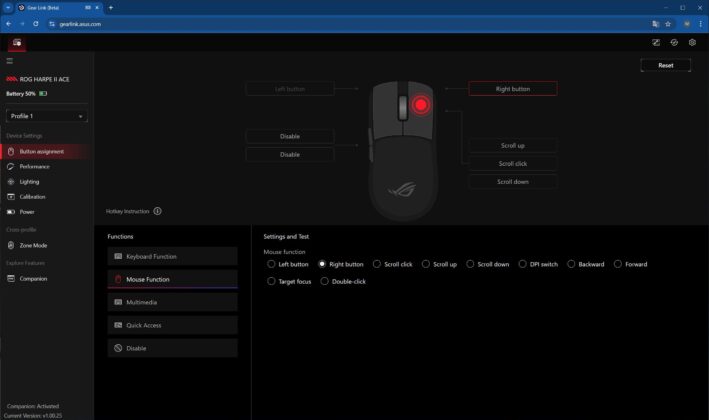The width and height of the screenshot is (709, 420).
Task: Choose the Disable function category
Action: (172, 348)
